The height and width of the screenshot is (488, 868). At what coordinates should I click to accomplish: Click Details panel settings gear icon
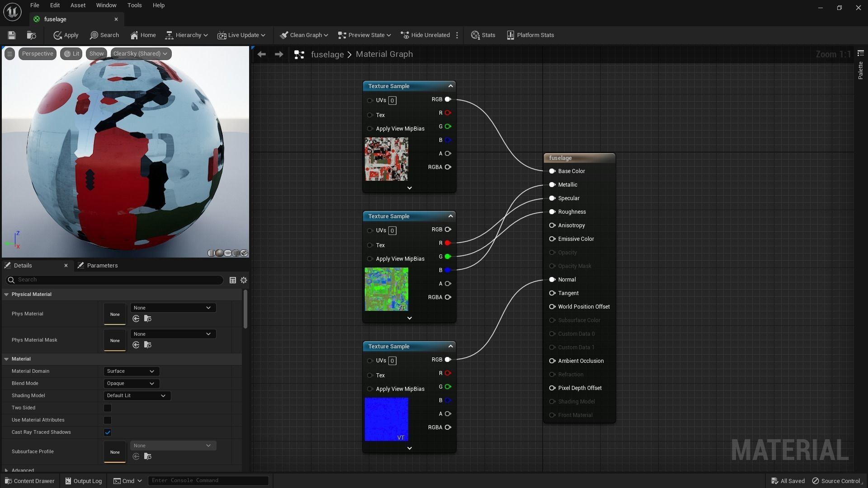coord(244,280)
